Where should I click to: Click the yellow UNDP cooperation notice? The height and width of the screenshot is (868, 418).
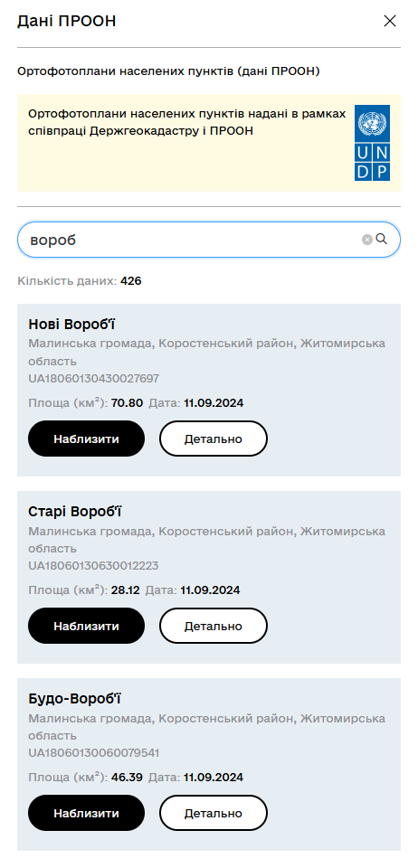pos(209,143)
